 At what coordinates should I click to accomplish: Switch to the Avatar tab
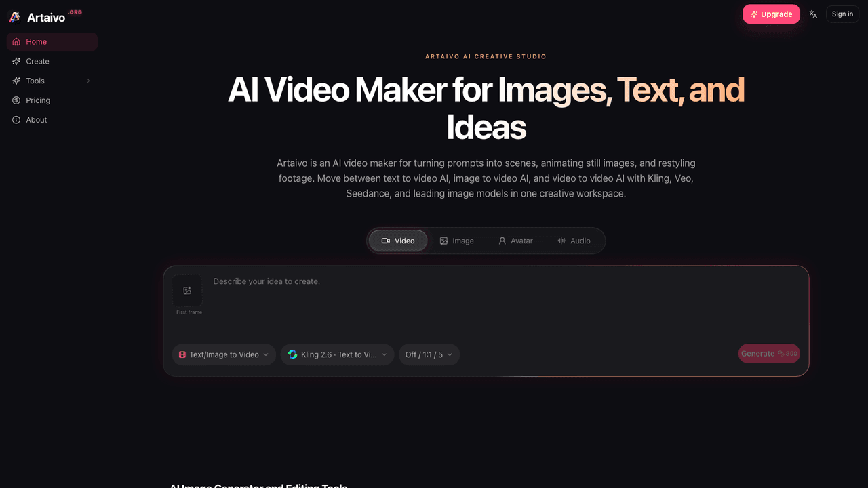[515, 241]
